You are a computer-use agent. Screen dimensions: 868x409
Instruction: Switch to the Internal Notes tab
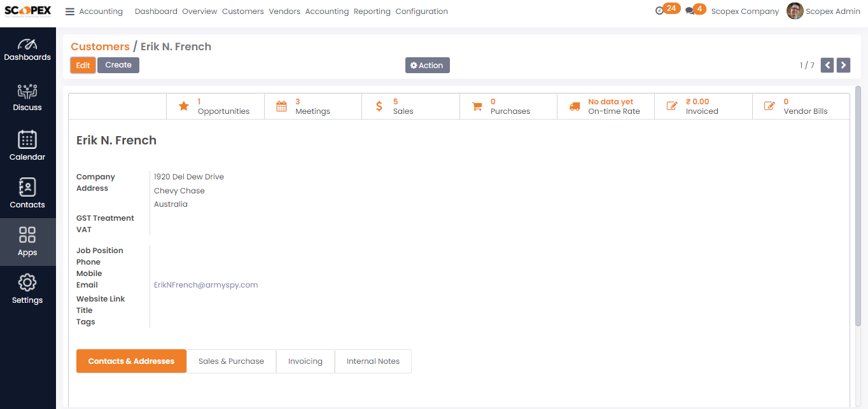tap(373, 361)
